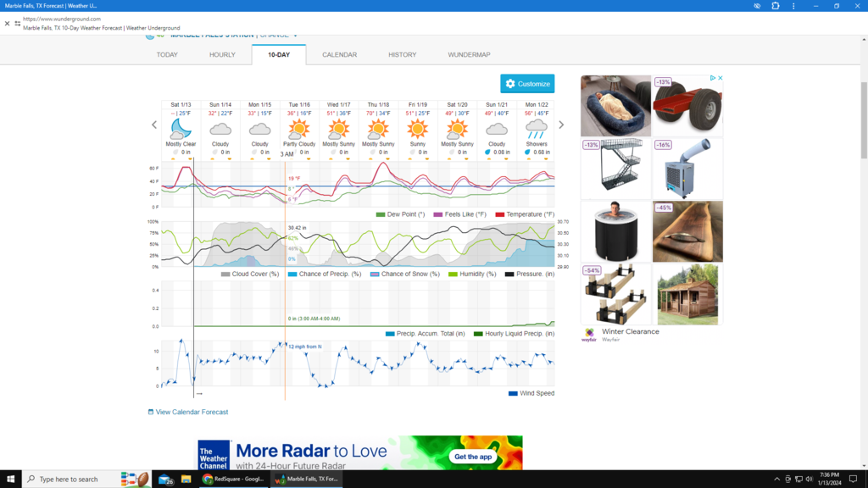868x488 pixels.
Task: Switch to the Hourly tab
Action: 222,55
